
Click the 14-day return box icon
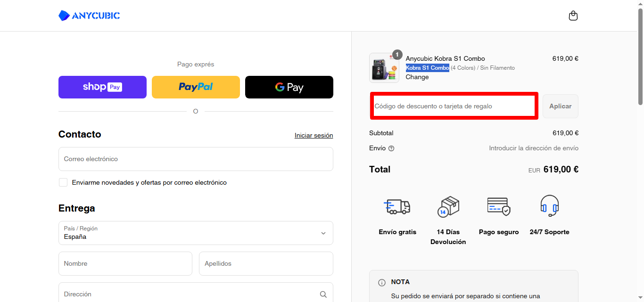point(448,206)
